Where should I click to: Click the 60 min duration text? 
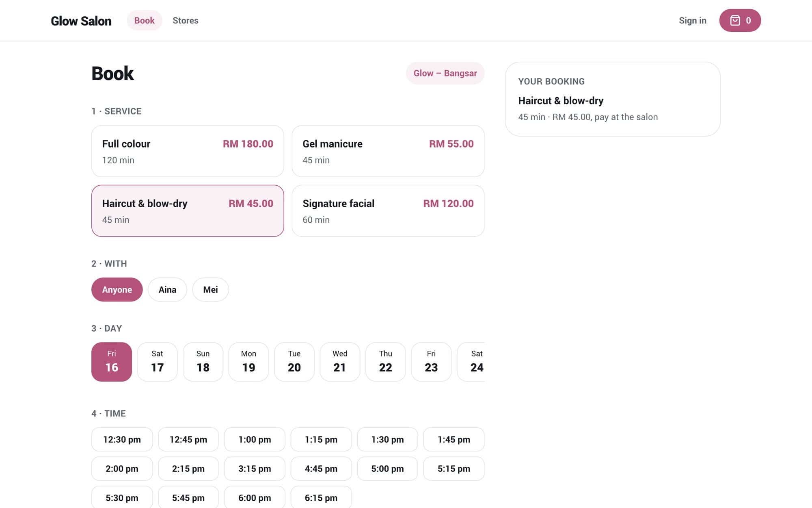[x=316, y=220]
